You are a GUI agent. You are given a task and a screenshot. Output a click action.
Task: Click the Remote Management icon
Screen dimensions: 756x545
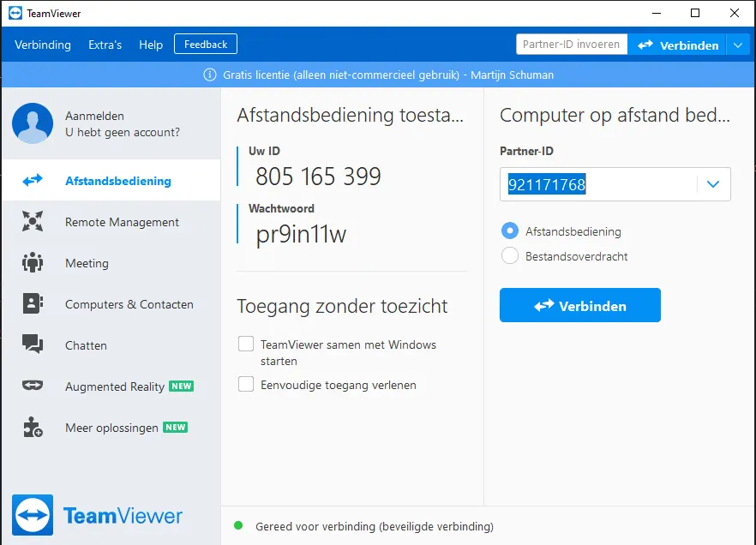tap(33, 222)
